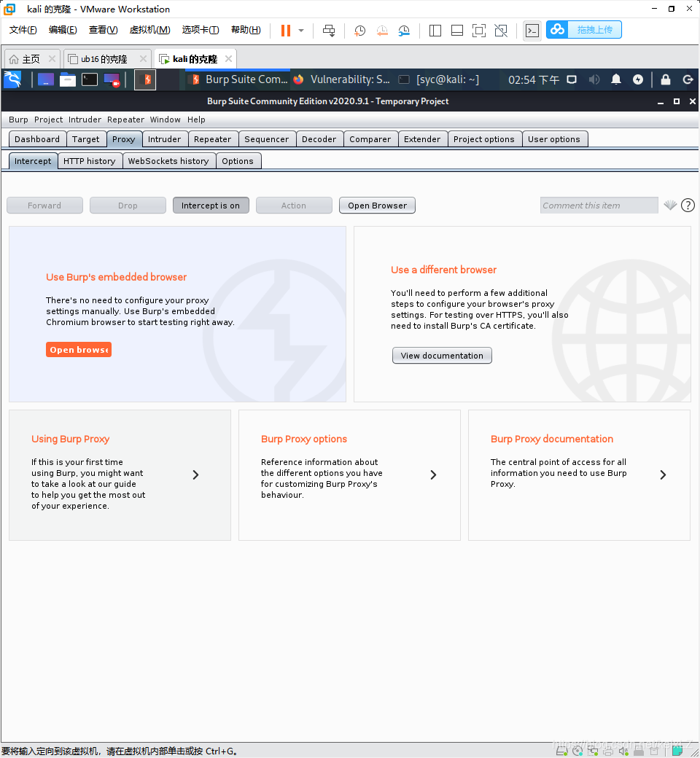Enter full screen mode icon

click(x=479, y=31)
